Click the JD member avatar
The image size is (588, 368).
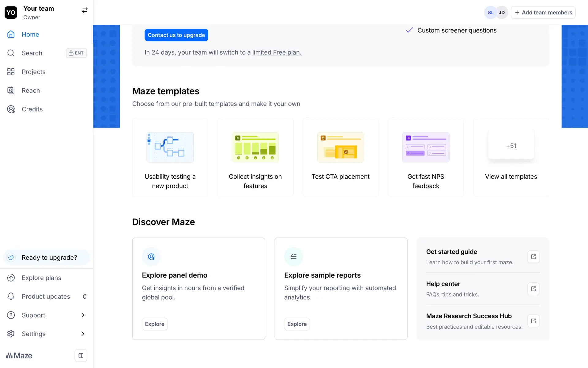click(x=502, y=13)
